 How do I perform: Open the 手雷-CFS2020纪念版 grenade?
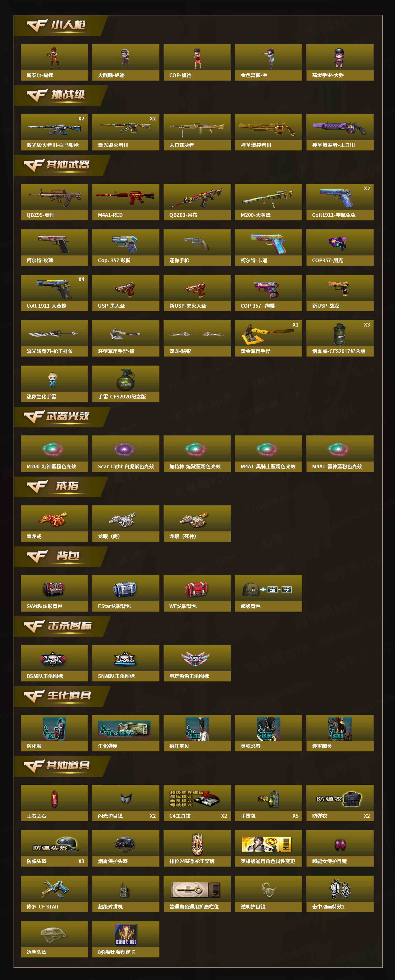[x=126, y=383]
